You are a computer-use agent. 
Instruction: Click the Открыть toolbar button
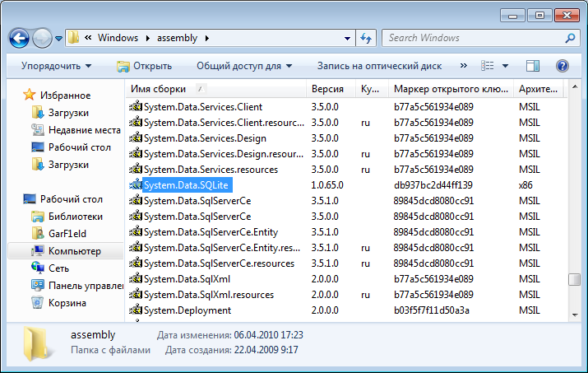[145, 66]
